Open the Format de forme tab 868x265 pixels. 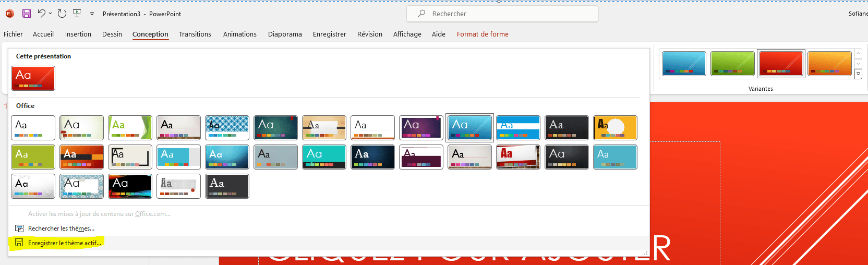(x=483, y=34)
